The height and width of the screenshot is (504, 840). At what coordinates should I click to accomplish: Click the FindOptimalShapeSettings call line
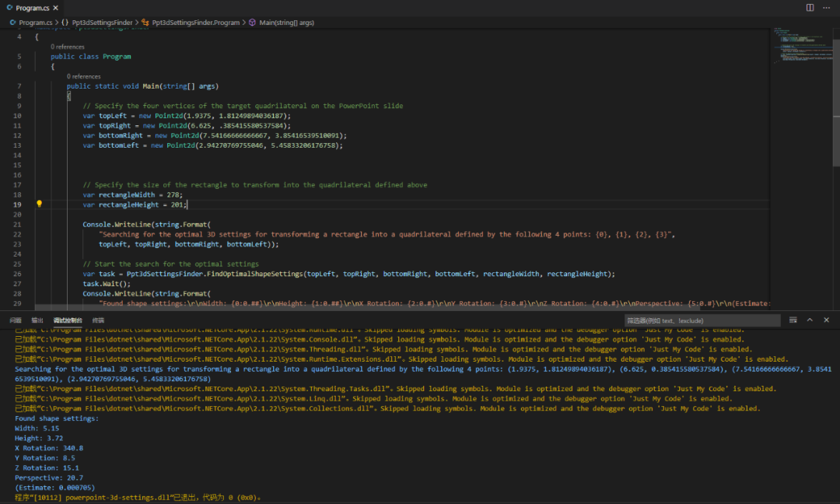(x=348, y=274)
